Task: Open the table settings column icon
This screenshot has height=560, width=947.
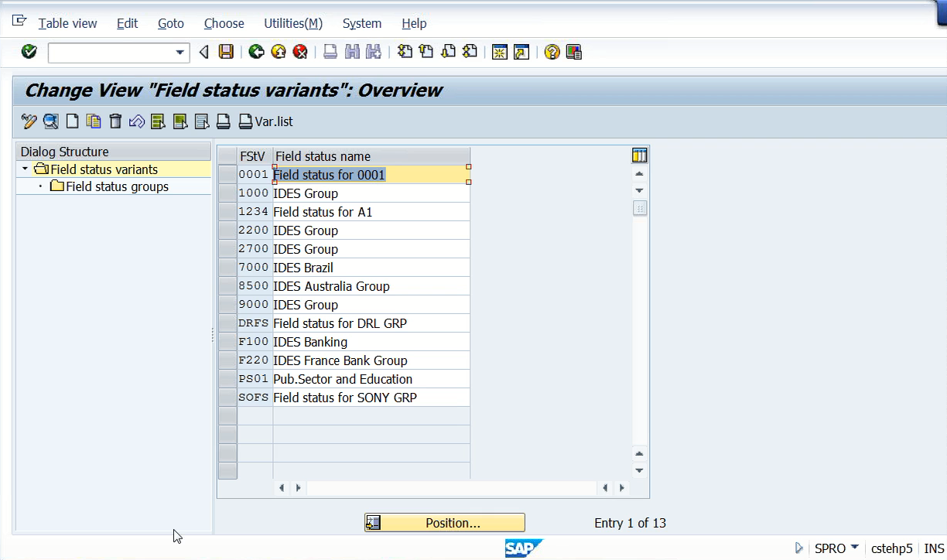Action: click(x=639, y=155)
